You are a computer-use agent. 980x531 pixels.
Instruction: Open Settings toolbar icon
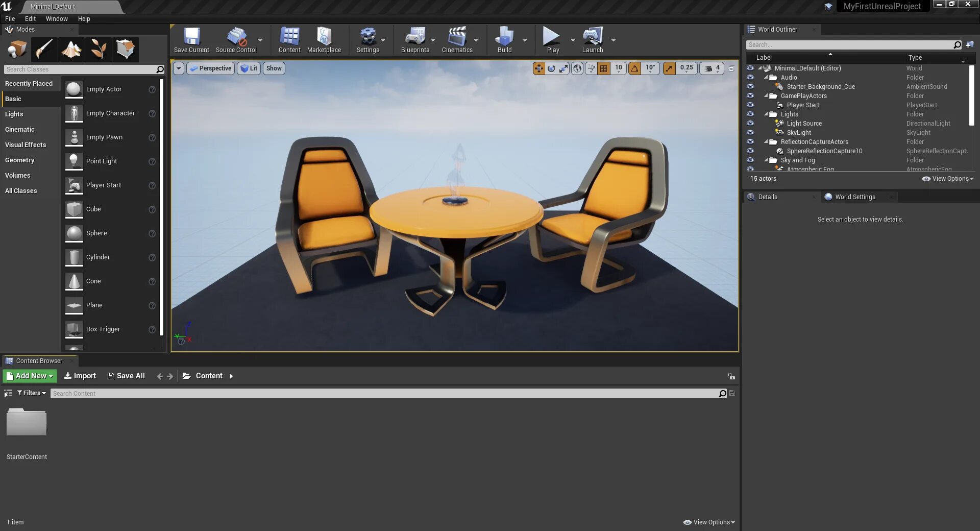coord(367,40)
